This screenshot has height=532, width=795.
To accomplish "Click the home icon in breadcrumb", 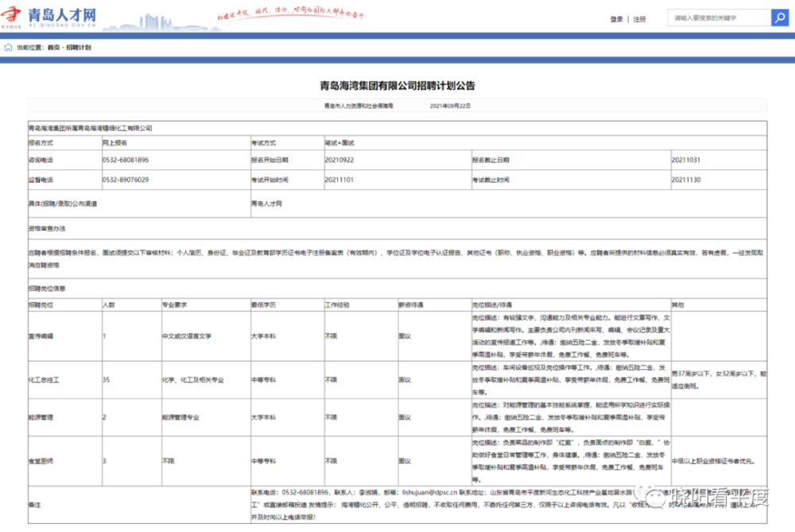I will tap(8, 47).
